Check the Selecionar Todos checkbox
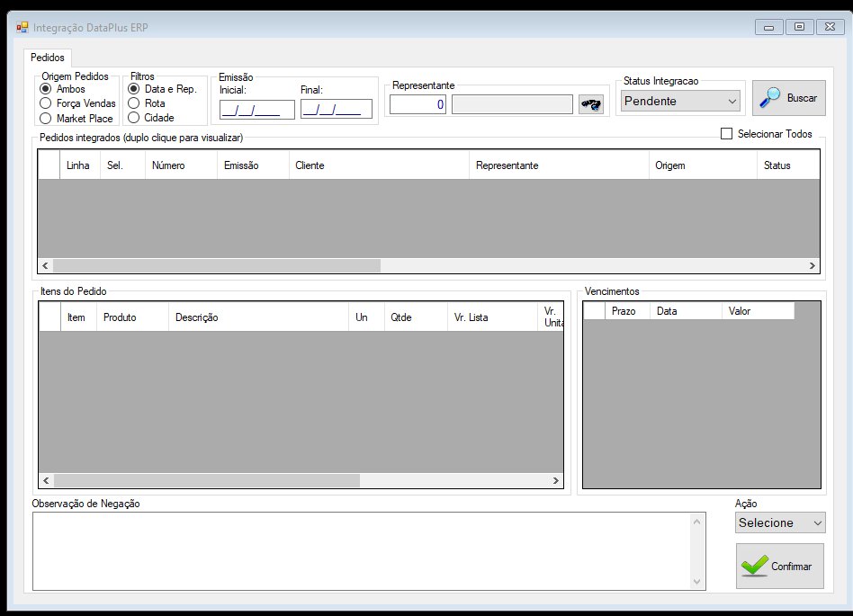This screenshot has width=853, height=616. pos(726,134)
